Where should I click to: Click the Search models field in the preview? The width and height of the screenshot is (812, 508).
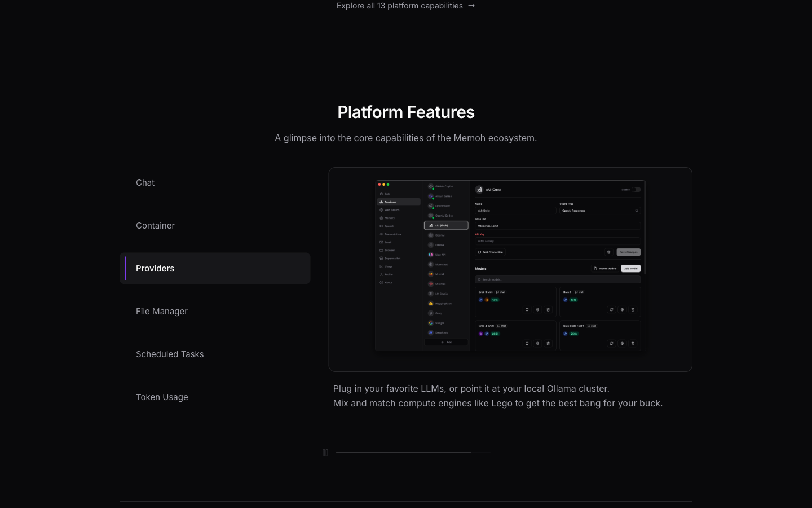coord(558,279)
